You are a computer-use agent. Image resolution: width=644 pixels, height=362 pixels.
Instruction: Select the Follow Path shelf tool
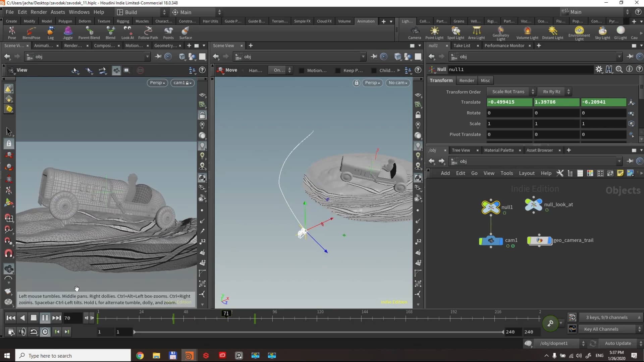148,33
